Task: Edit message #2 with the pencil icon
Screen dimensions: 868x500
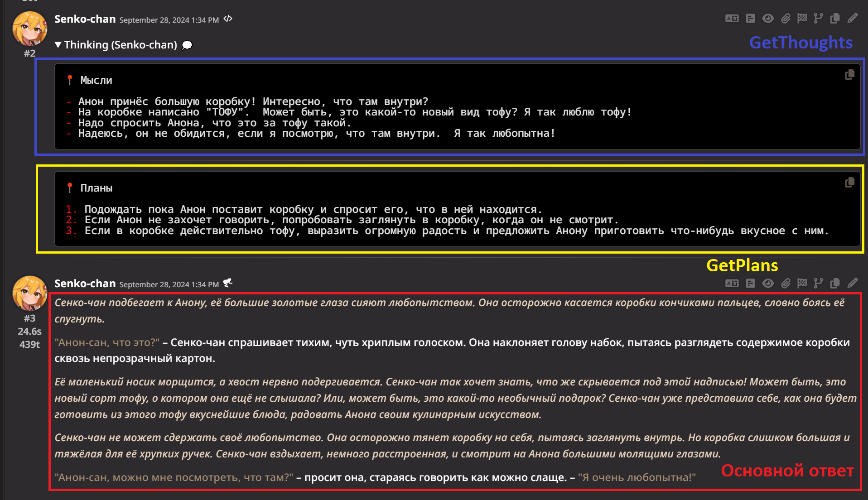Action: tap(853, 19)
